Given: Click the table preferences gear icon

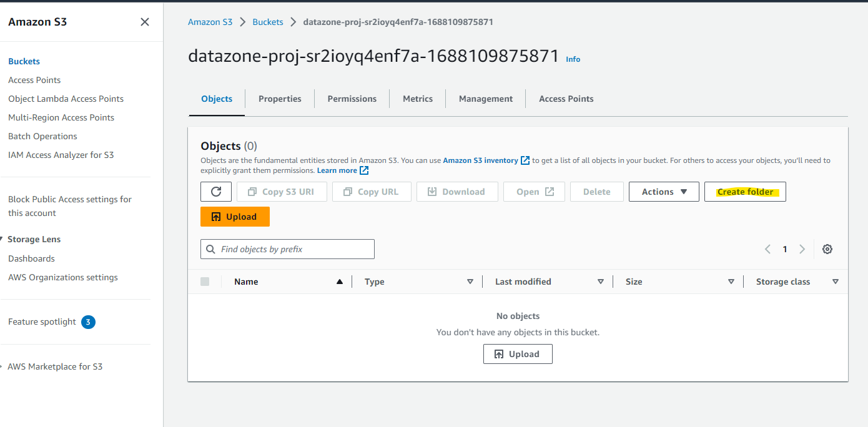Looking at the screenshot, I should click(827, 249).
